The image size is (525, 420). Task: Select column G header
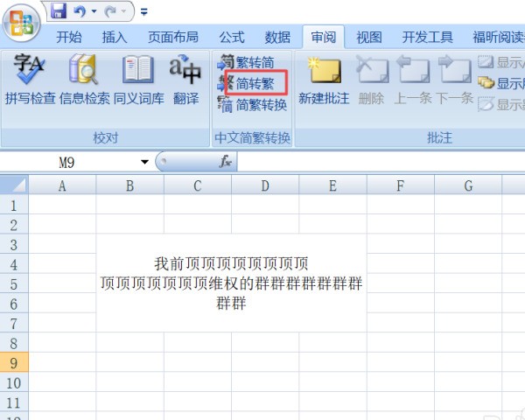click(468, 185)
